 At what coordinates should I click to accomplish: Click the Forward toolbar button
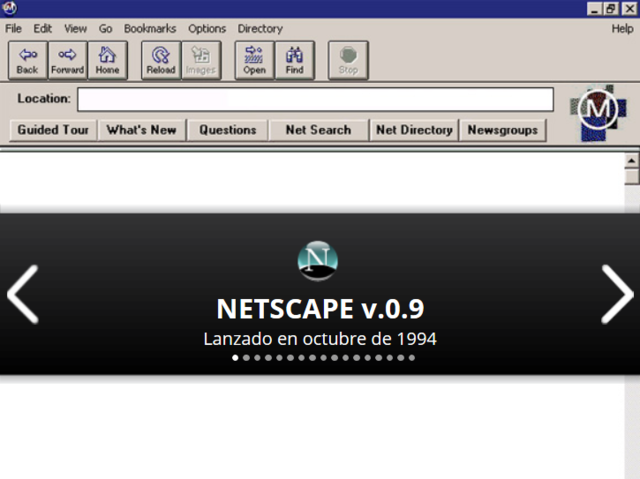pyautogui.click(x=67, y=60)
